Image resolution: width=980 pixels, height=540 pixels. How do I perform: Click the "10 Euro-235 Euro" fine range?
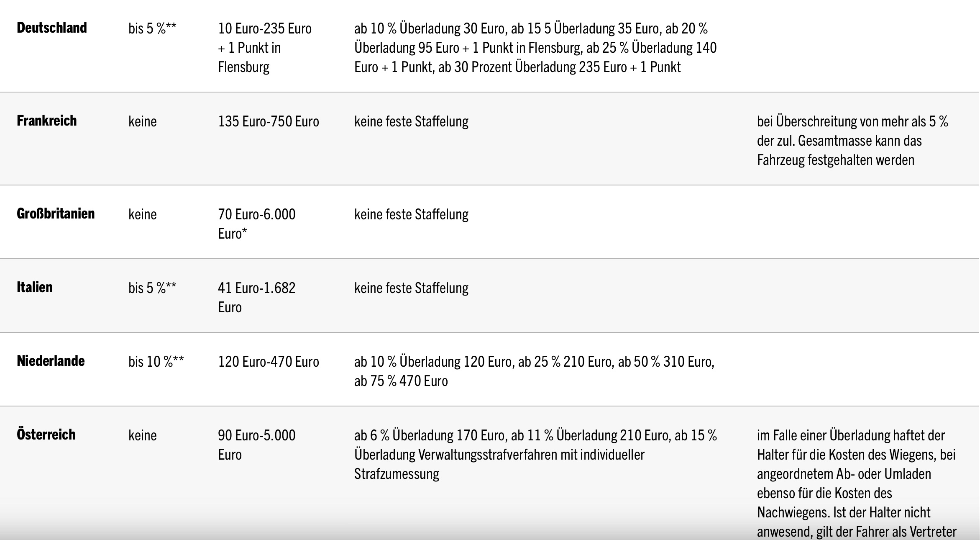tap(265, 29)
